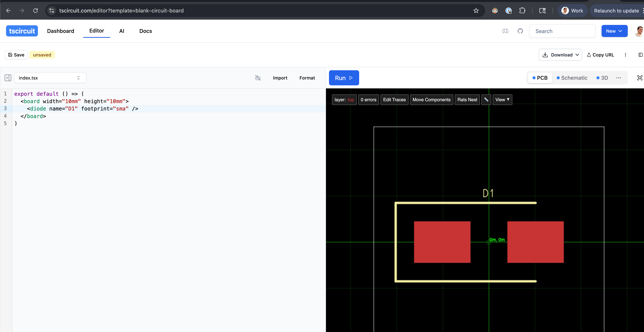Bookmark page with the star icon
644x332 pixels.
tap(476, 11)
